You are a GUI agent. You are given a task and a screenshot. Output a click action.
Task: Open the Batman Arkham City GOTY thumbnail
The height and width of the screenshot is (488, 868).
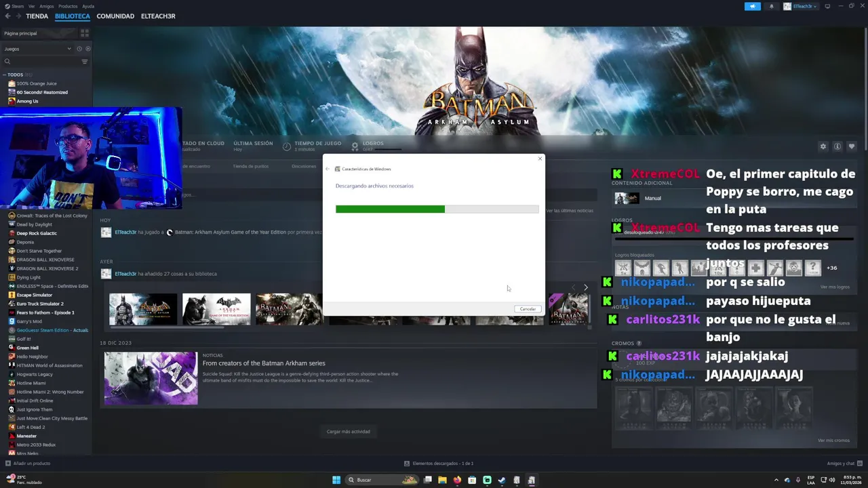pos(216,309)
